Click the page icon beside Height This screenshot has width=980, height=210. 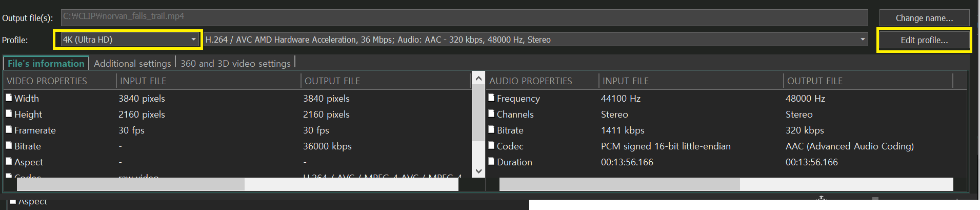point(9,113)
